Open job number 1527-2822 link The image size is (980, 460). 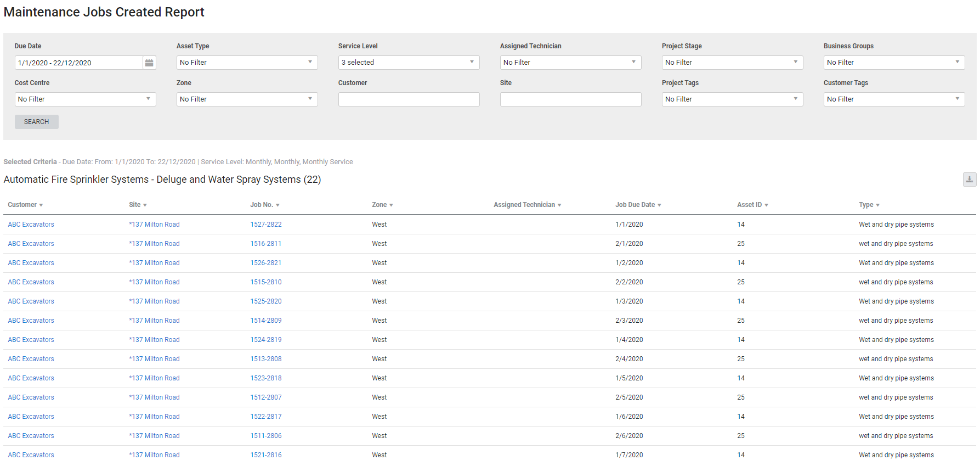click(x=266, y=225)
